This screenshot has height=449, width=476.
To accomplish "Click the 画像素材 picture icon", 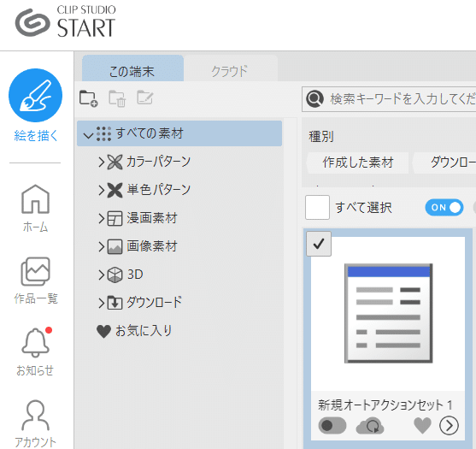I will tap(115, 246).
